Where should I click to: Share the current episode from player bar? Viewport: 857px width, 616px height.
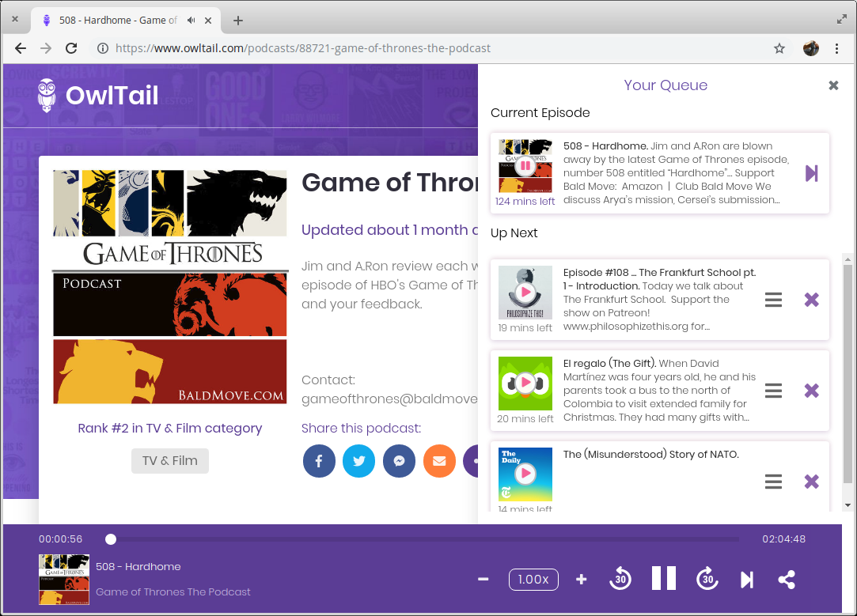(x=787, y=580)
